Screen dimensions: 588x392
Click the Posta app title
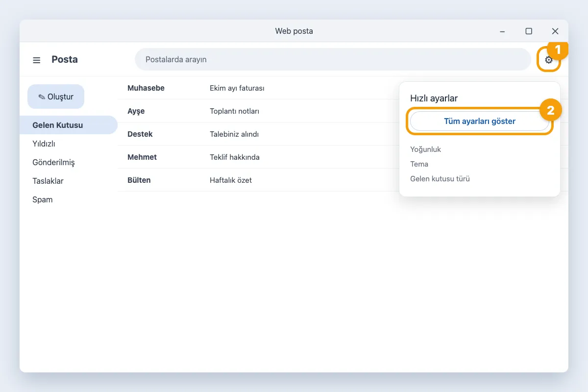pyautogui.click(x=65, y=59)
